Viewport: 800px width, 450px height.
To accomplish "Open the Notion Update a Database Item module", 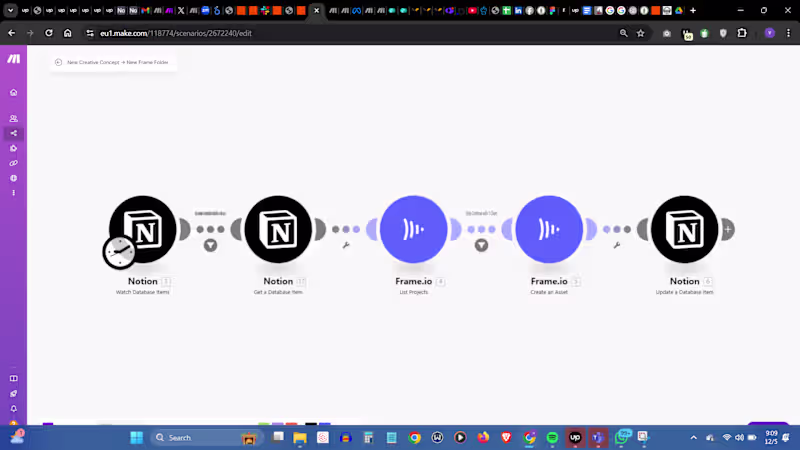I will point(684,229).
